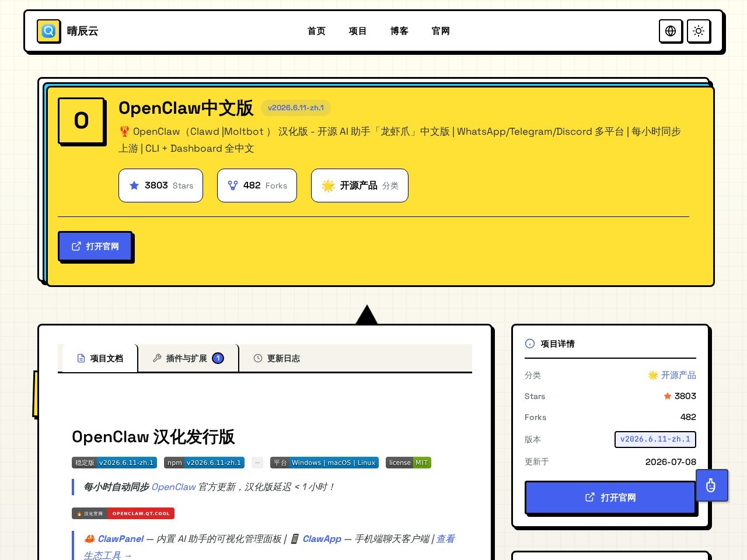
Task: Click the wrench icon on 插件与扩展 tab
Action: [157, 358]
